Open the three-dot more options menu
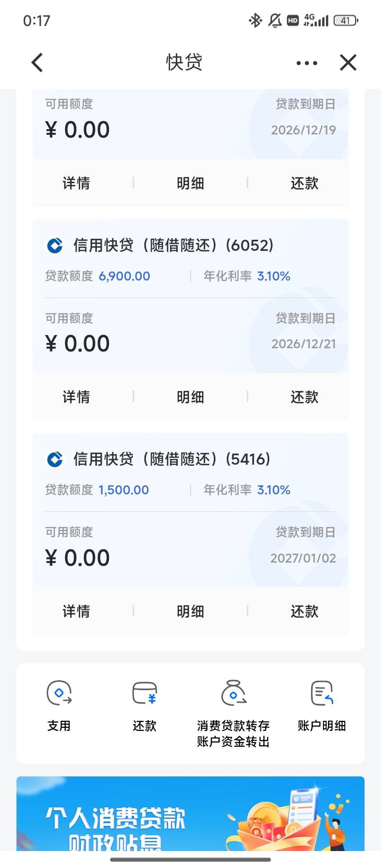The height and width of the screenshot is (868, 381). (307, 63)
